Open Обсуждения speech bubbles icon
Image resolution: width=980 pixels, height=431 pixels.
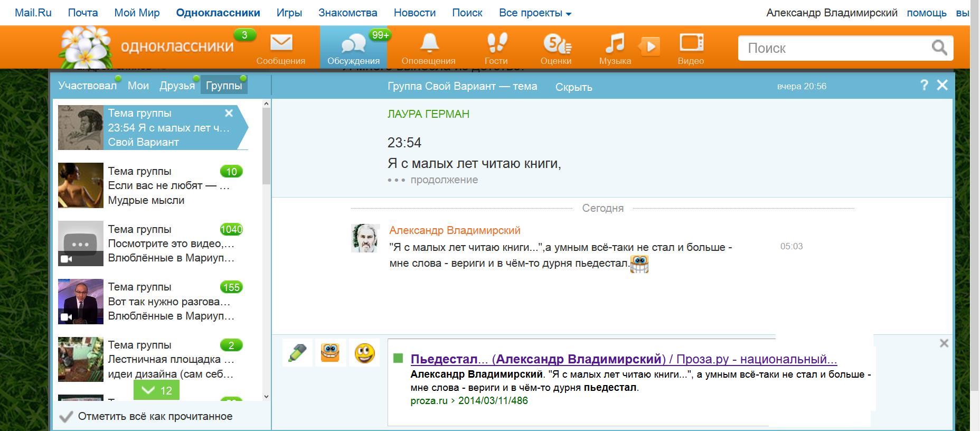point(353,44)
